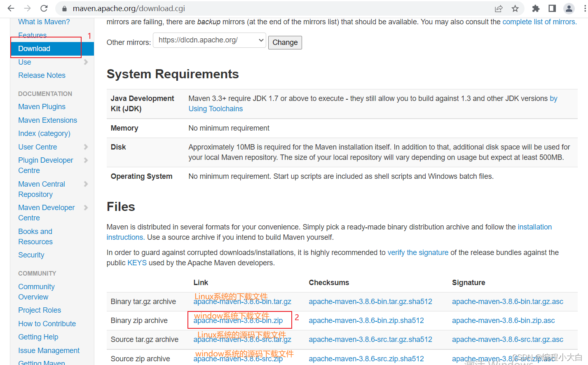Screen dimensions: 588x365
Task: Click the browser forward arrow
Action: pyautogui.click(x=27, y=8)
